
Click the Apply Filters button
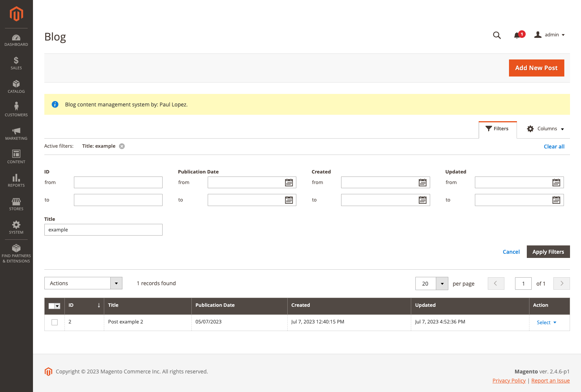click(x=548, y=252)
